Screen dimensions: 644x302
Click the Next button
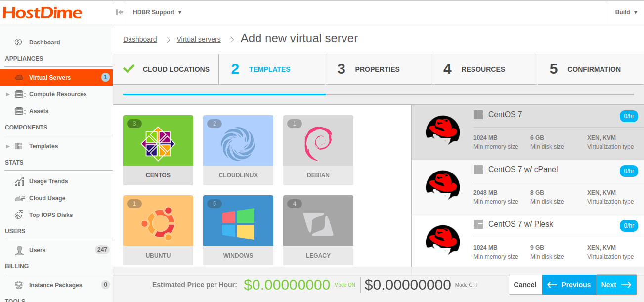click(616, 285)
